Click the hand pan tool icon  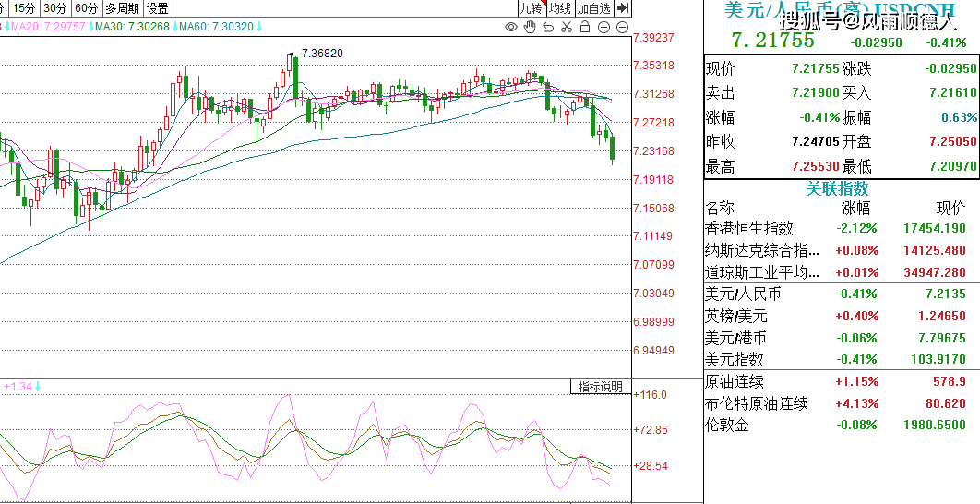pyautogui.click(x=530, y=27)
